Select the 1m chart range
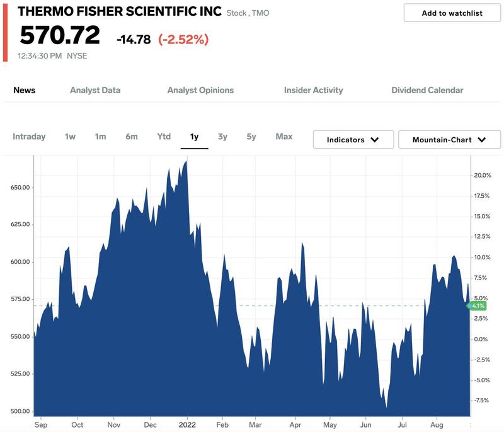The width and height of the screenshot is (504, 432). 100,137
